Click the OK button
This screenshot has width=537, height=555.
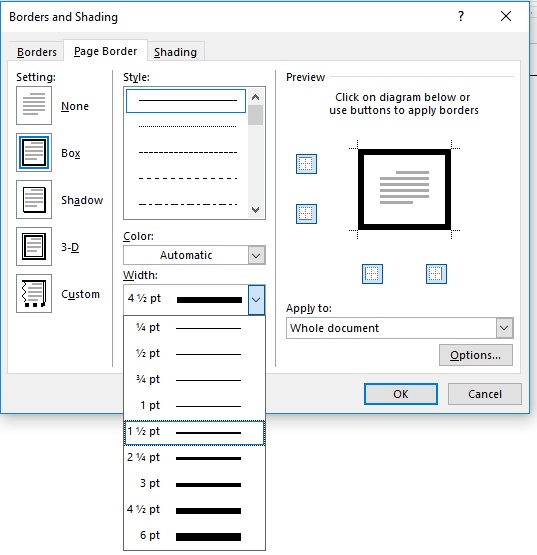pos(401,394)
